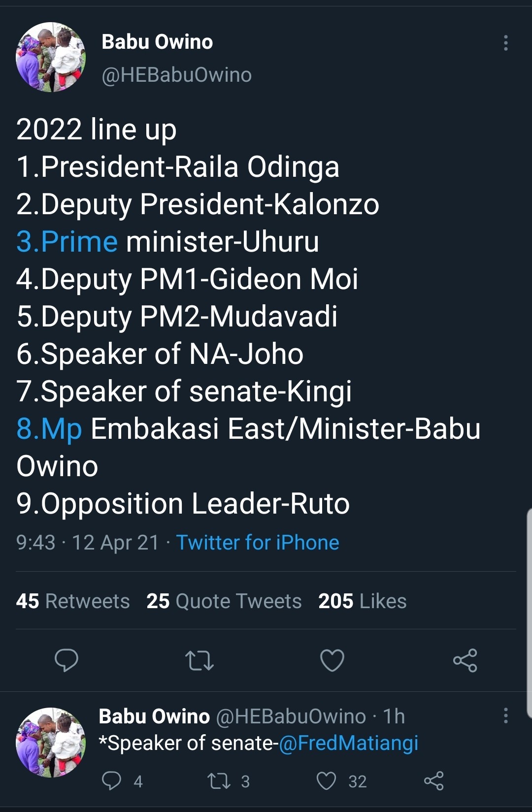Open the @FredMatiangi mention
This screenshot has width=532, height=812.
point(348,743)
